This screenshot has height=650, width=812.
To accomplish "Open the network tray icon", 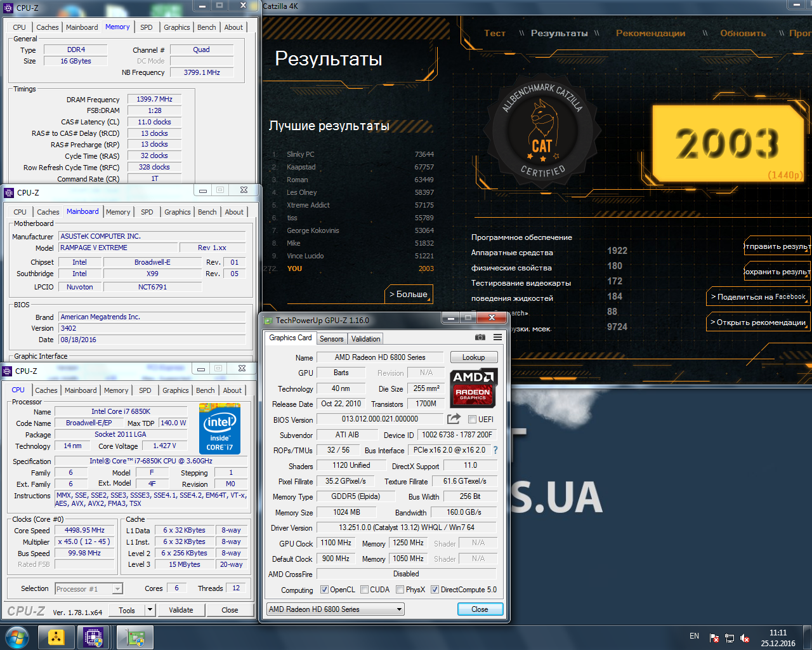I will [x=730, y=638].
